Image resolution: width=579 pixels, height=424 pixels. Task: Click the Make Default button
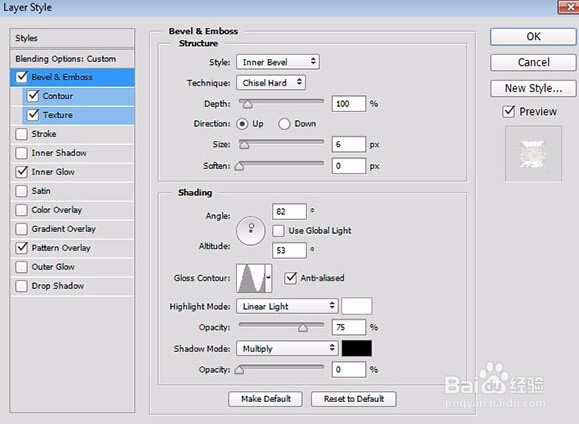pyautogui.click(x=265, y=399)
